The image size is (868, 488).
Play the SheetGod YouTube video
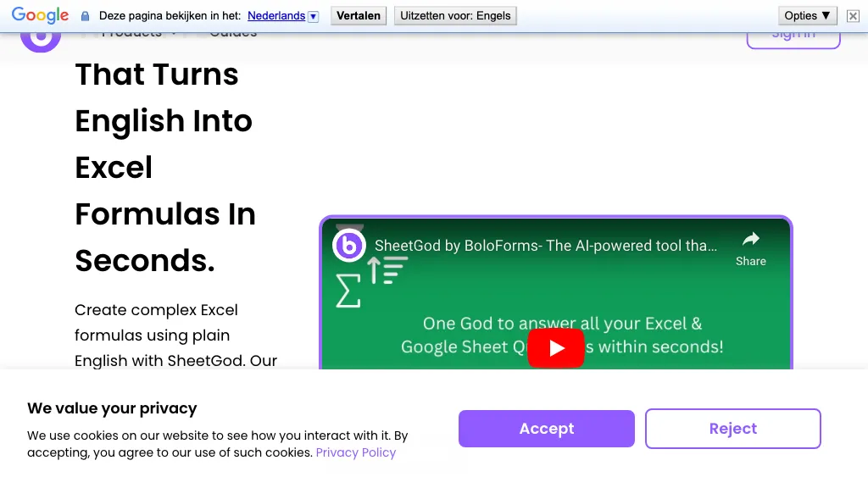click(x=556, y=348)
